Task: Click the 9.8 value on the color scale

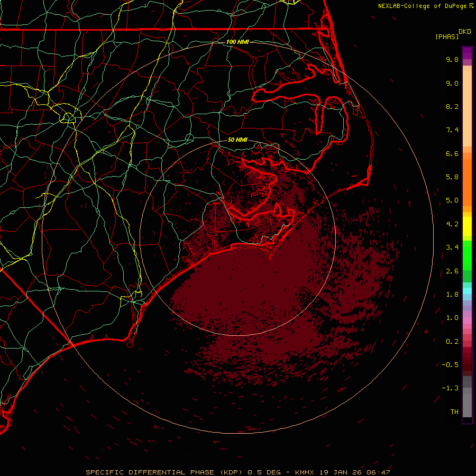Action: tap(452, 60)
